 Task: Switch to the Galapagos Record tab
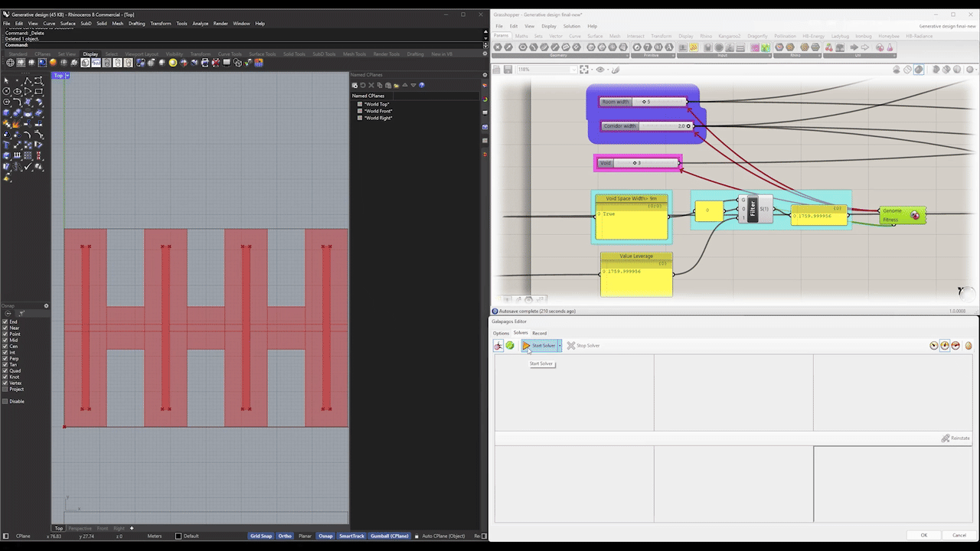pyautogui.click(x=540, y=333)
